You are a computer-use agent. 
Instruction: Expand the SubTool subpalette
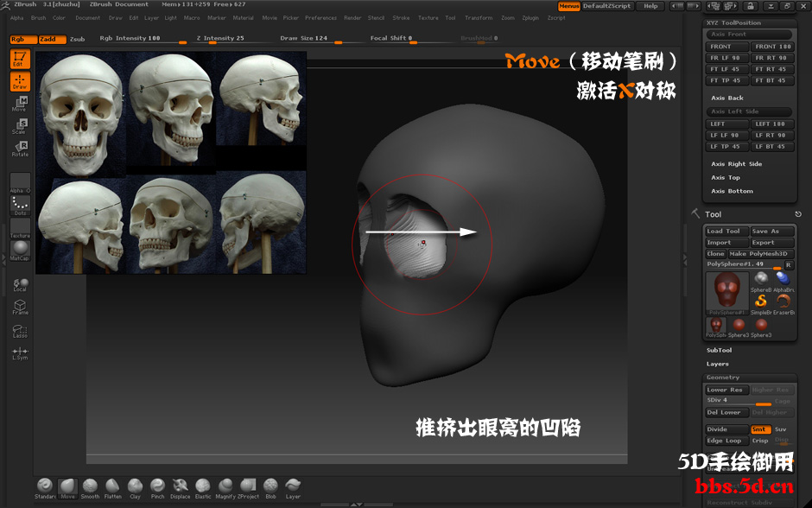tap(719, 351)
